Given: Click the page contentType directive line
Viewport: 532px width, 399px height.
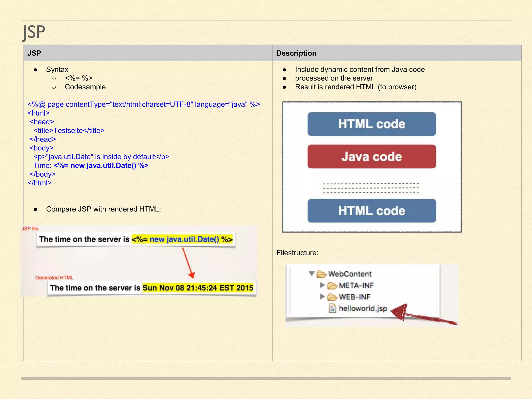Looking at the screenshot, I should click(144, 104).
